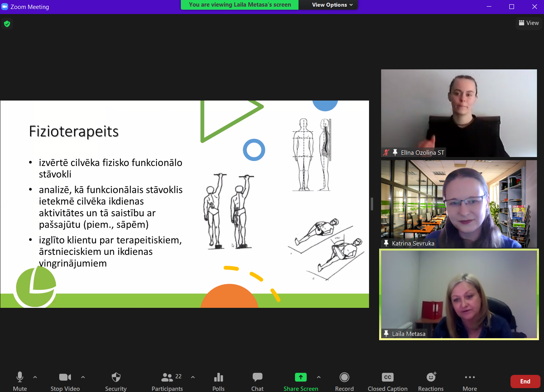The image size is (544, 392).
Task: Stop Video camera button
Action: (x=65, y=381)
